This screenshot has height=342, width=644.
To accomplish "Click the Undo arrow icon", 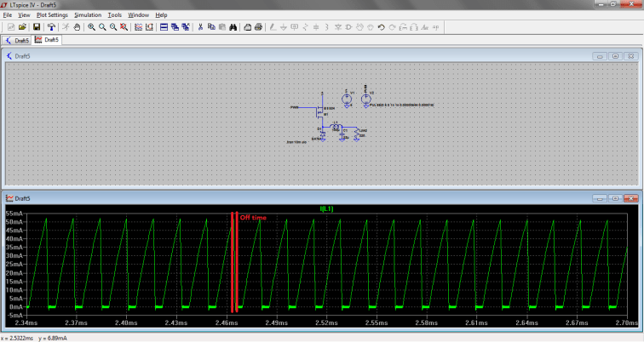I will click(381, 27).
